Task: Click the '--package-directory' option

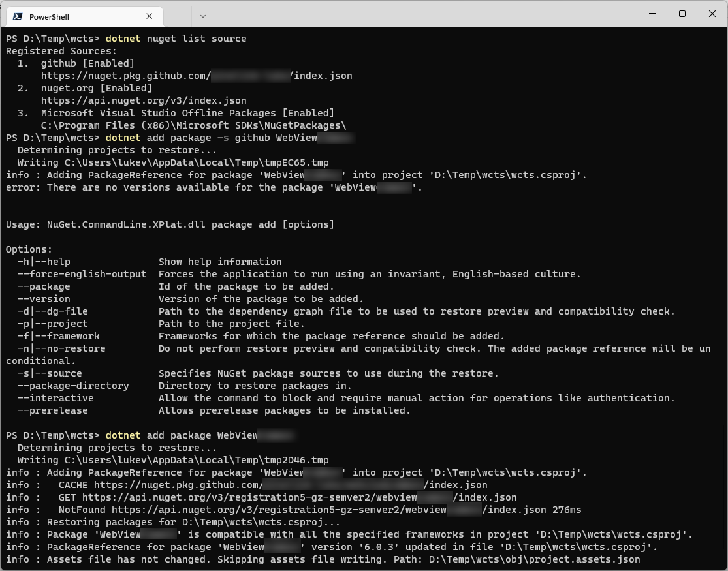Action: (73, 386)
